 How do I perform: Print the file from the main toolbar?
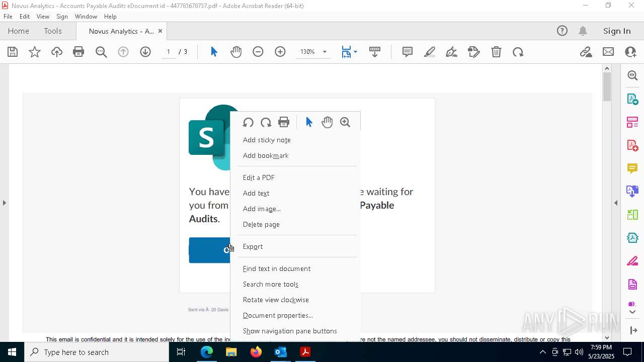click(78, 52)
